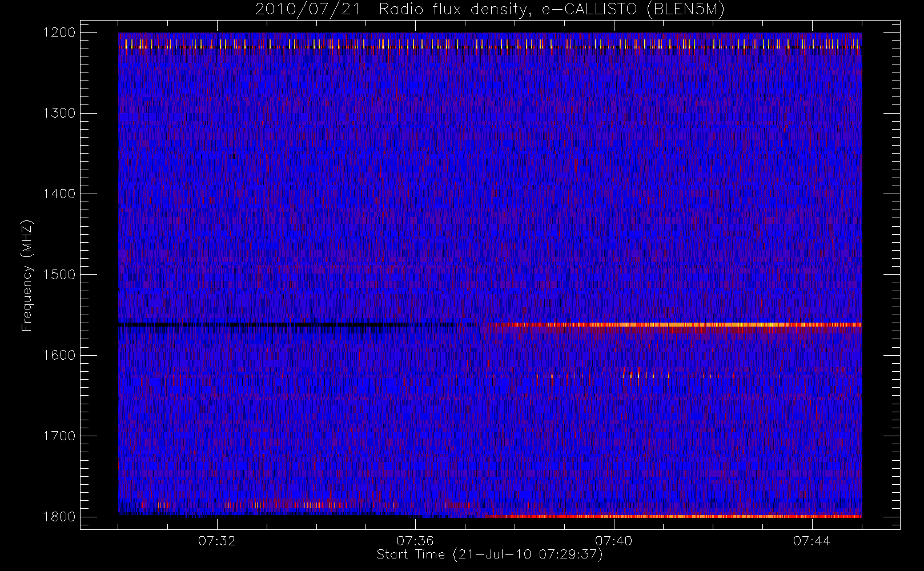Click the 07:44 time tick label
The image size is (924, 571).
point(812,541)
